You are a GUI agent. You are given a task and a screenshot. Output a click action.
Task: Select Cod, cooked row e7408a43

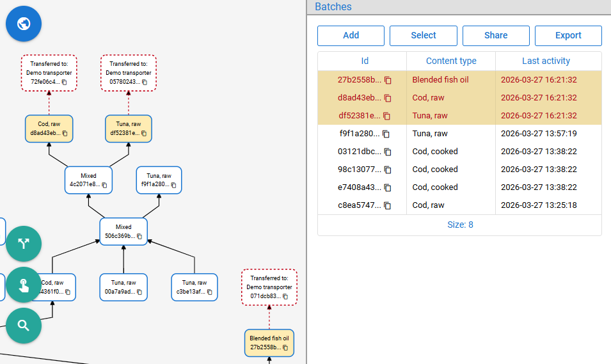coord(459,187)
